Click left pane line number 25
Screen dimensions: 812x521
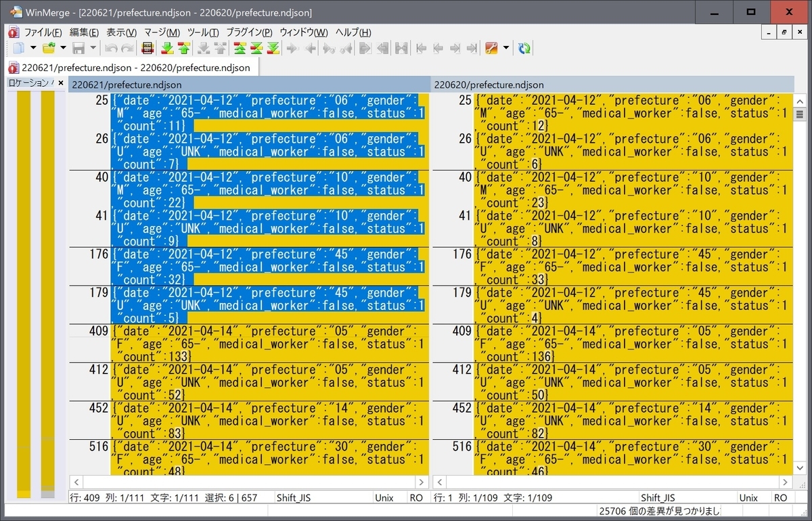coord(101,100)
